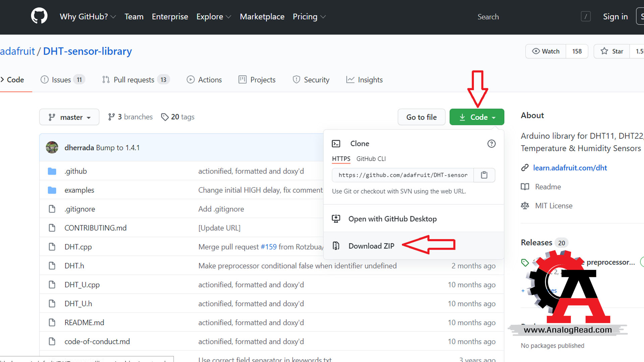Select the GitHub CLI clone tab

pos(371,159)
